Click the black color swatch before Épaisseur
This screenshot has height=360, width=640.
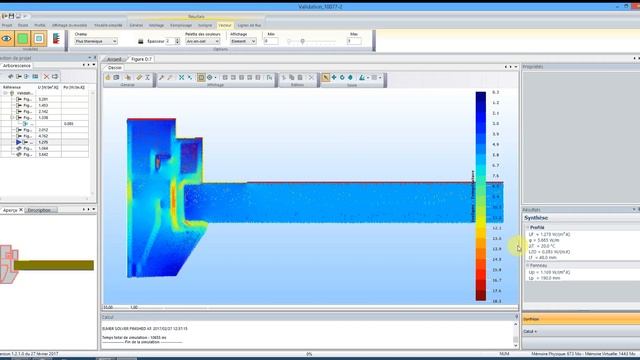(x=141, y=41)
